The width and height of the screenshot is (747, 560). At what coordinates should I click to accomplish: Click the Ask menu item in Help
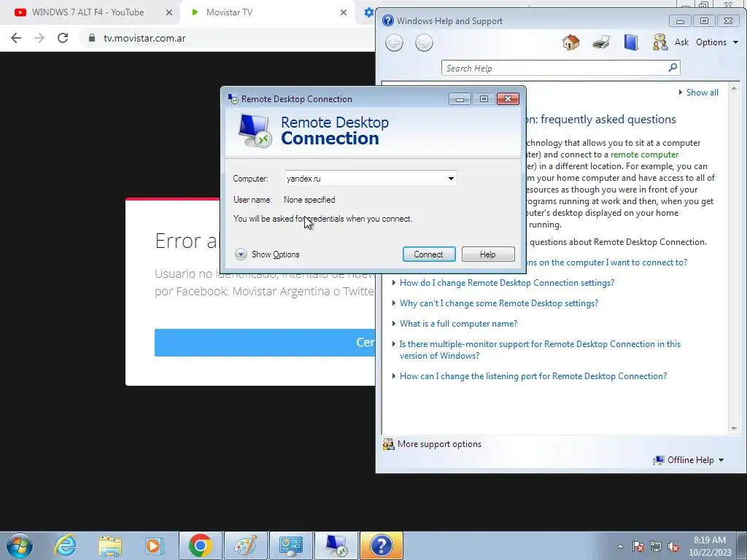pos(681,42)
